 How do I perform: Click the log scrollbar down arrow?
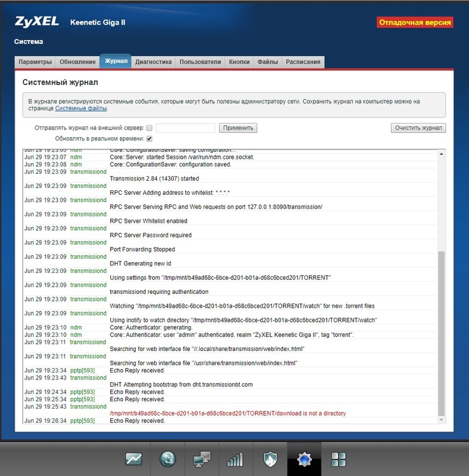pos(441,420)
